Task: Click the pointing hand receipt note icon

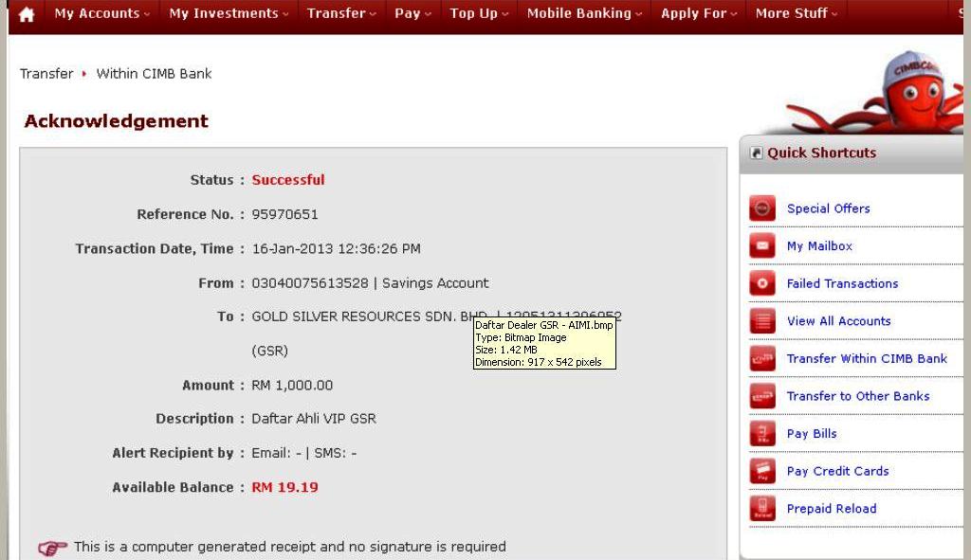Action: (52, 548)
